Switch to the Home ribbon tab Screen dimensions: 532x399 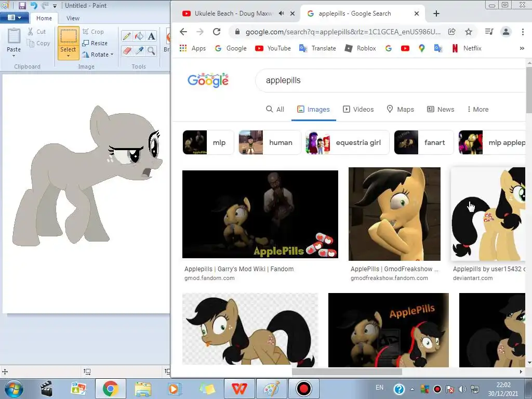[44, 18]
